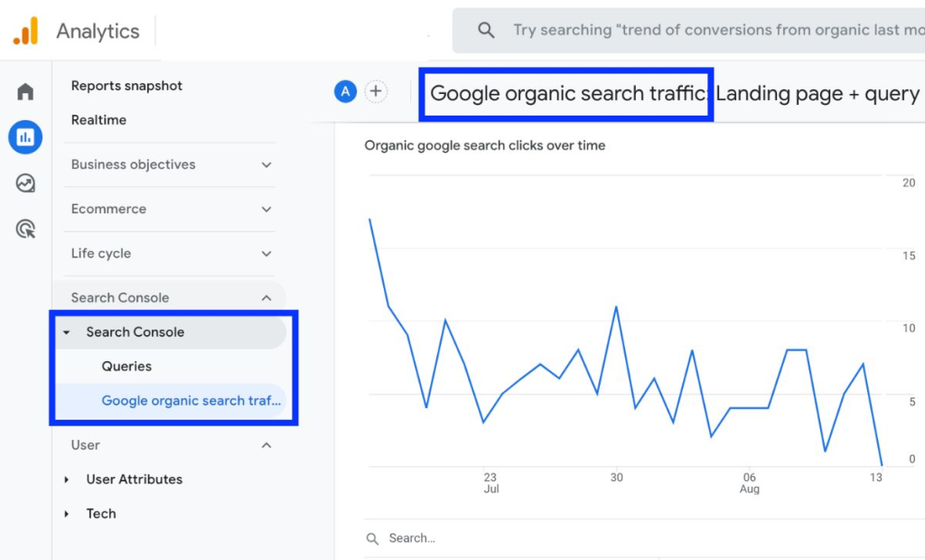Viewport: 925px width, 560px height.
Task: Open the Queries report
Action: (x=126, y=366)
